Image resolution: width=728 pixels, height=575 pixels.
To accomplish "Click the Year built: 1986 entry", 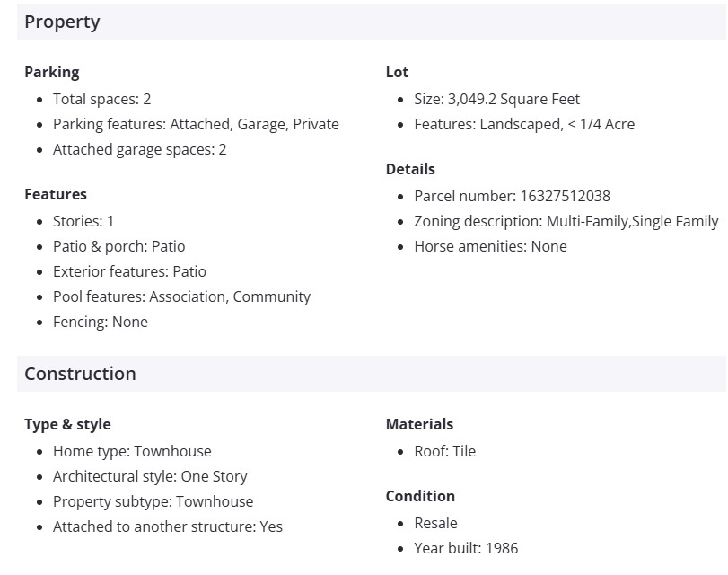I will pos(466,548).
